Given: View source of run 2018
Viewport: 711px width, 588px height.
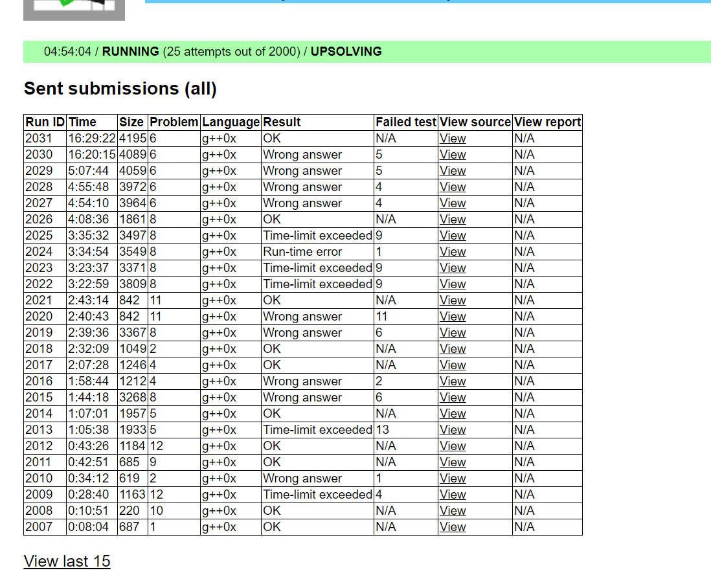Looking at the screenshot, I should 453,349.
